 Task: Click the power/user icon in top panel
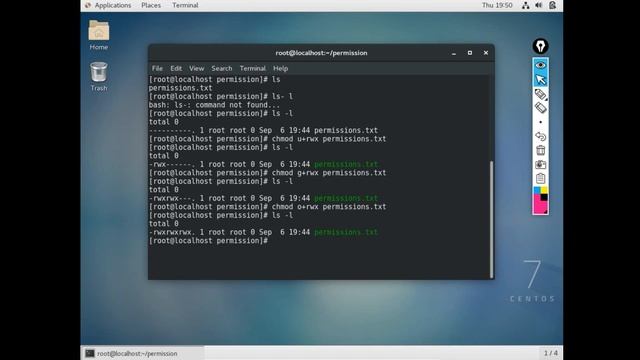(552, 5)
